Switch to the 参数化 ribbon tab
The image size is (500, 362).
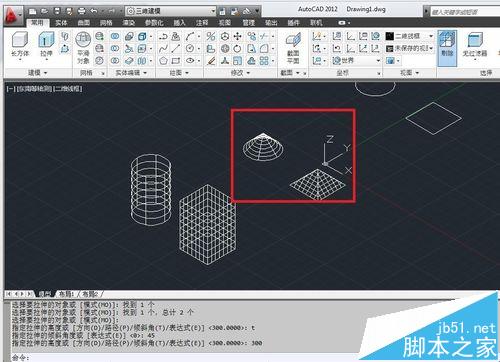tap(154, 23)
